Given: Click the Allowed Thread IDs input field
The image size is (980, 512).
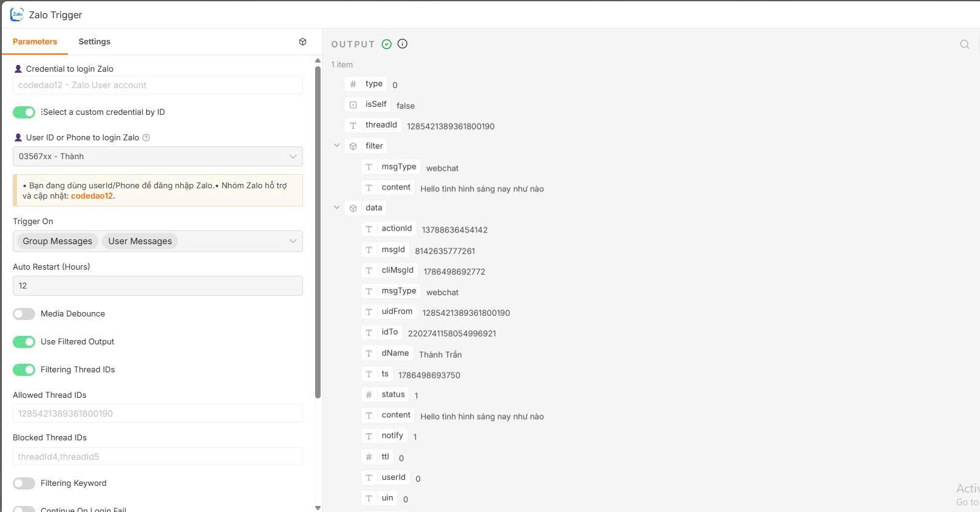Looking at the screenshot, I should tap(158, 414).
